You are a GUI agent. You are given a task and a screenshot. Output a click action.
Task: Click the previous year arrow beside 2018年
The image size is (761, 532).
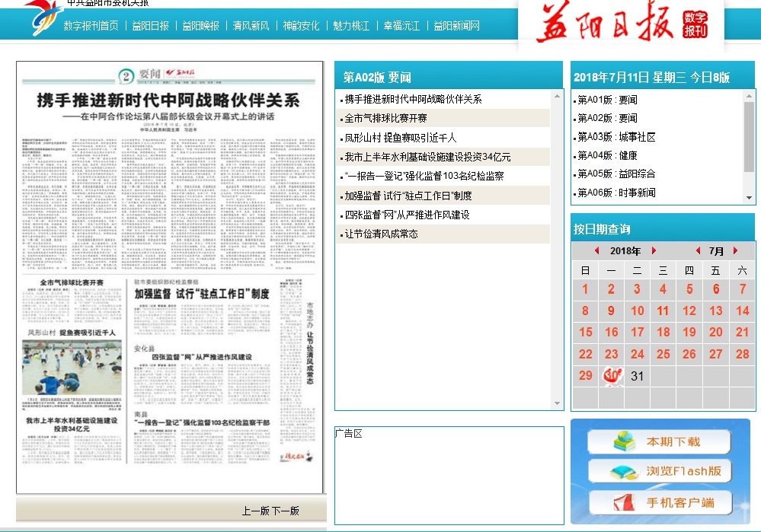point(596,251)
